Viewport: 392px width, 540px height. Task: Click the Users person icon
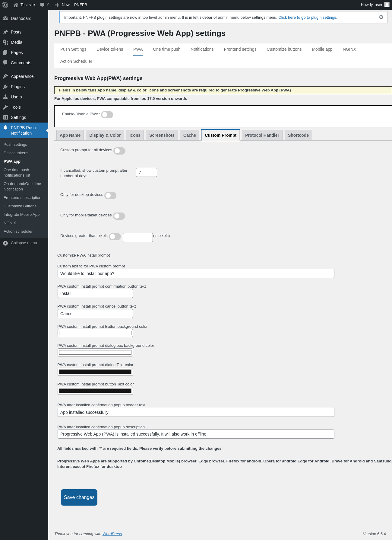click(x=5, y=97)
